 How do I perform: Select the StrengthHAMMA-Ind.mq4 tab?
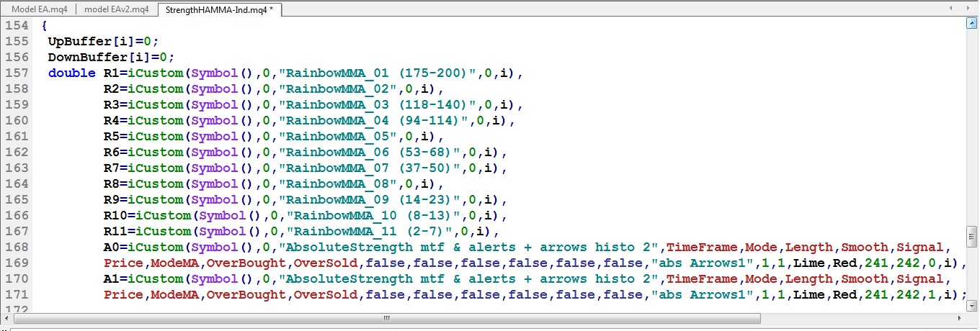point(218,9)
